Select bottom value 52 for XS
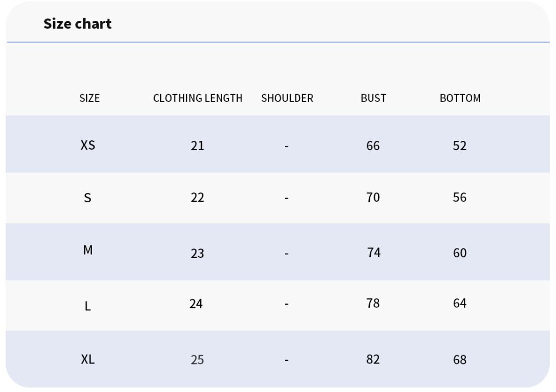556x392 pixels. [460, 146]
